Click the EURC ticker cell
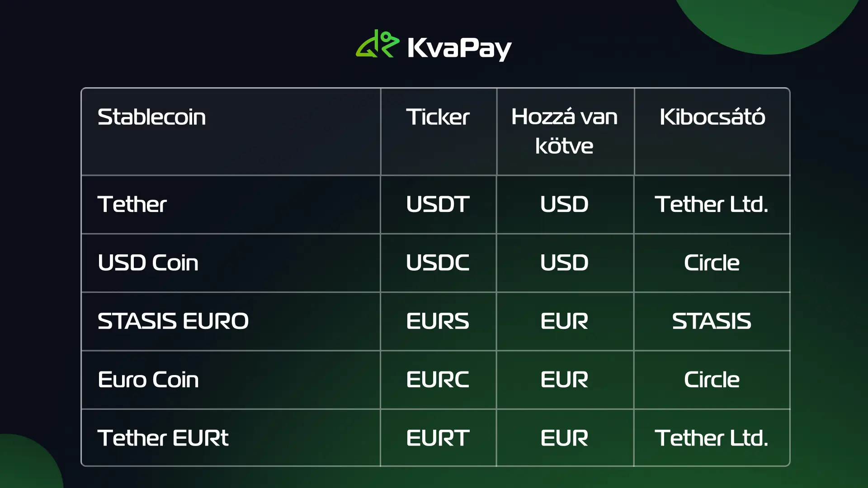Viewport: 868px width, 488px height. click(x=438, y=380)
